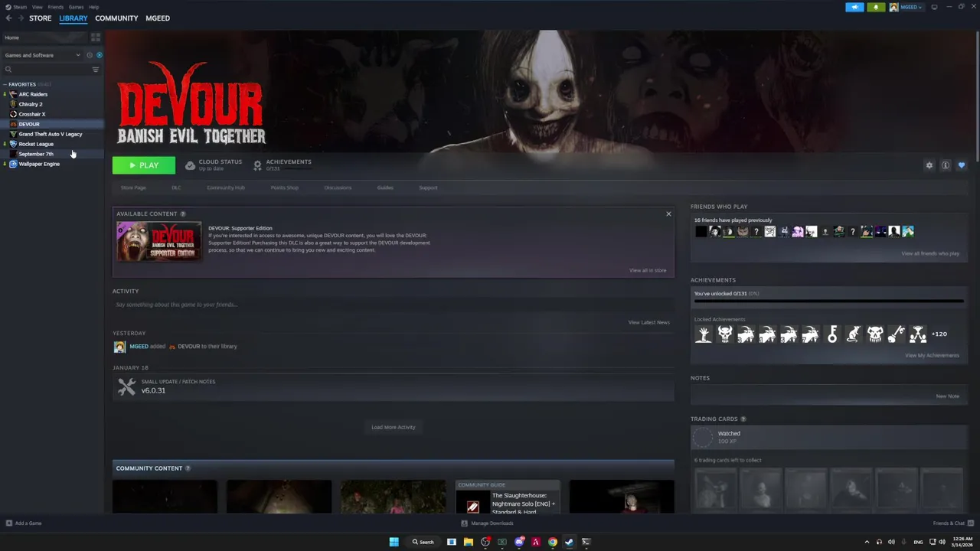Switch library to collections grid view icon
Image resolution: width=980 pixels, height=551 pixels.
click(96, 37)
